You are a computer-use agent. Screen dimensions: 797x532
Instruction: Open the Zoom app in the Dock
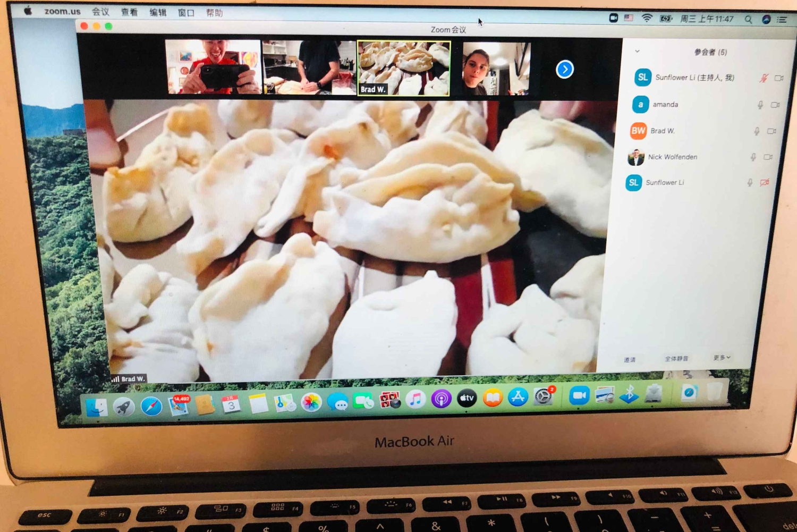(579, 395)
